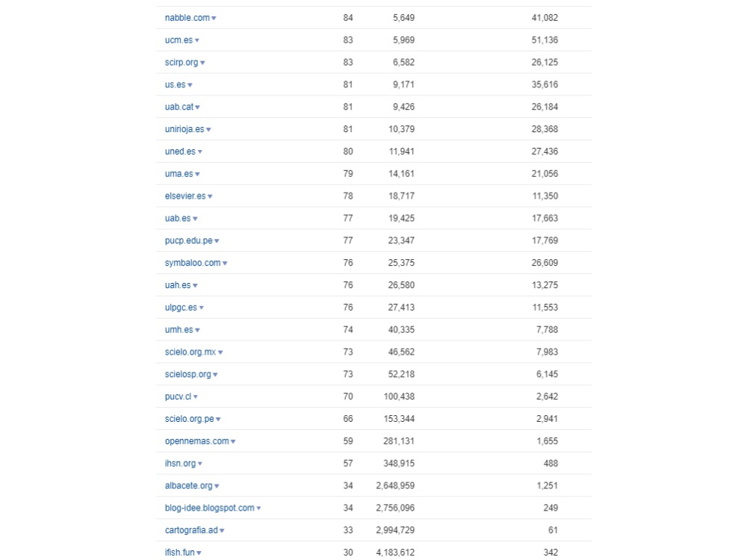
Task: Open dropdown caret next to us.es
Action: 190,85
